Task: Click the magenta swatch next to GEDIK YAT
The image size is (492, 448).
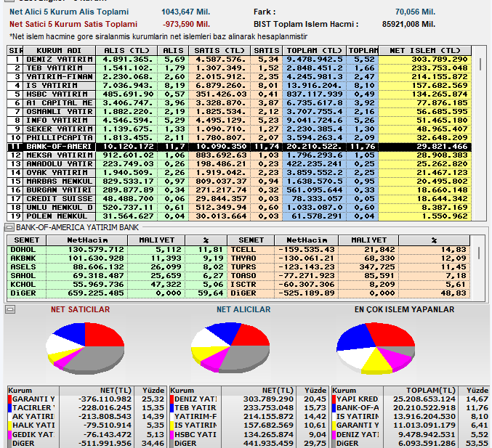Action: coord(9,435)
